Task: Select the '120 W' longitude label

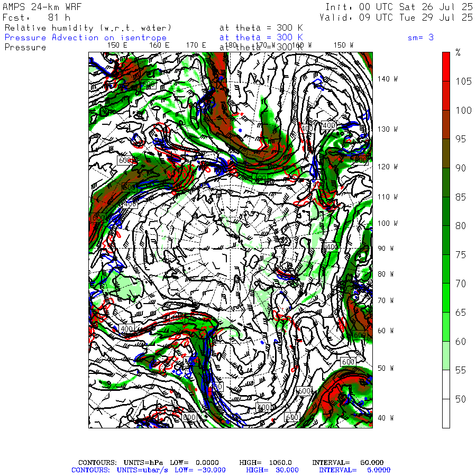Action: [x=388, y=167]
